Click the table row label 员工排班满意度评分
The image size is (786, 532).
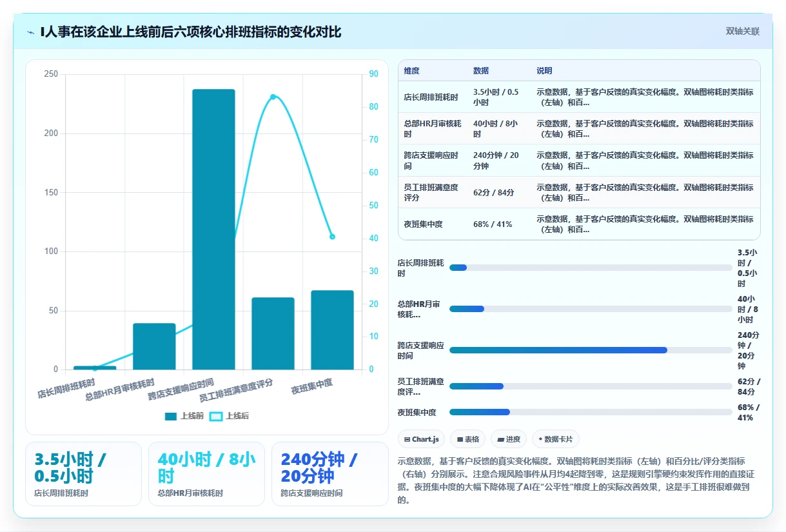(431, 192)
